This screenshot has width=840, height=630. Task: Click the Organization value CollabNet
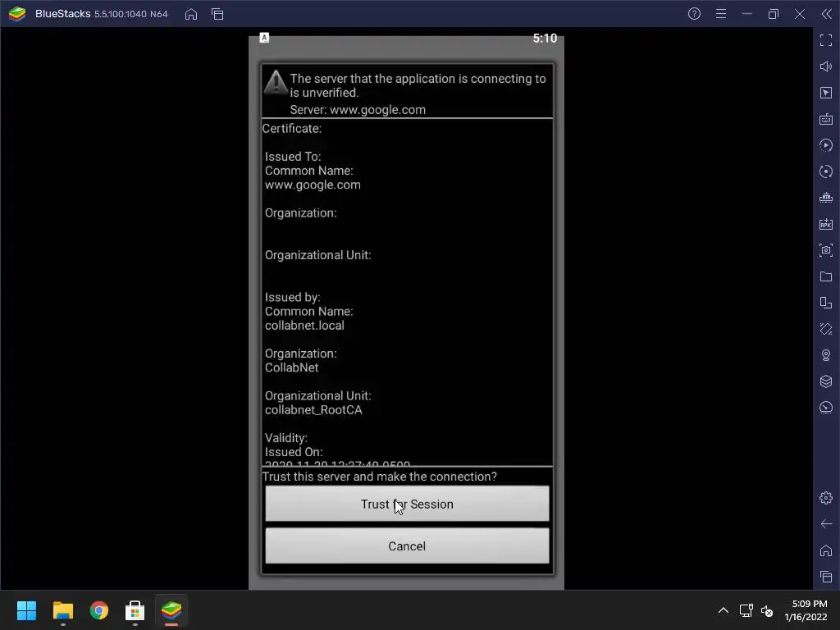(x=291, y=367)
